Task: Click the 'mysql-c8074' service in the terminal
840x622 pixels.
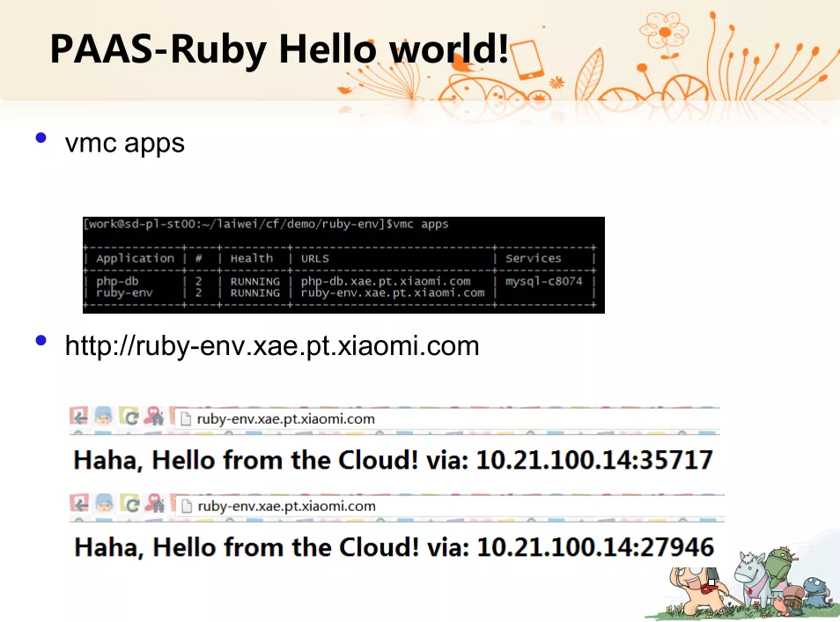Action: (544, 281)
